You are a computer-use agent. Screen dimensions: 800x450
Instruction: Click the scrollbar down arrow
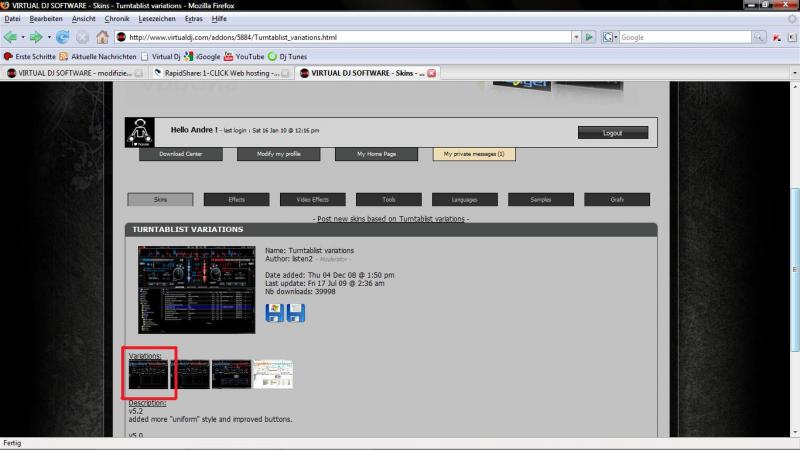(x=794, y=432)
